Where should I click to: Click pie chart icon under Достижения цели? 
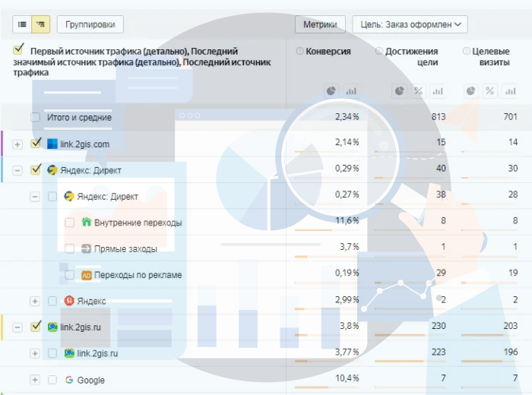click(x=399, y=91)
